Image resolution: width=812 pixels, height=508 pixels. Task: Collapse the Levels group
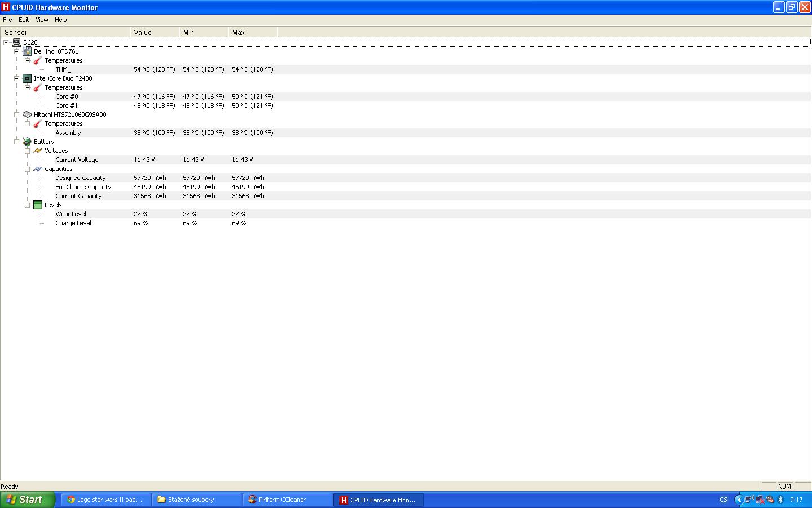pyautogui.click(x=27, y=205)
